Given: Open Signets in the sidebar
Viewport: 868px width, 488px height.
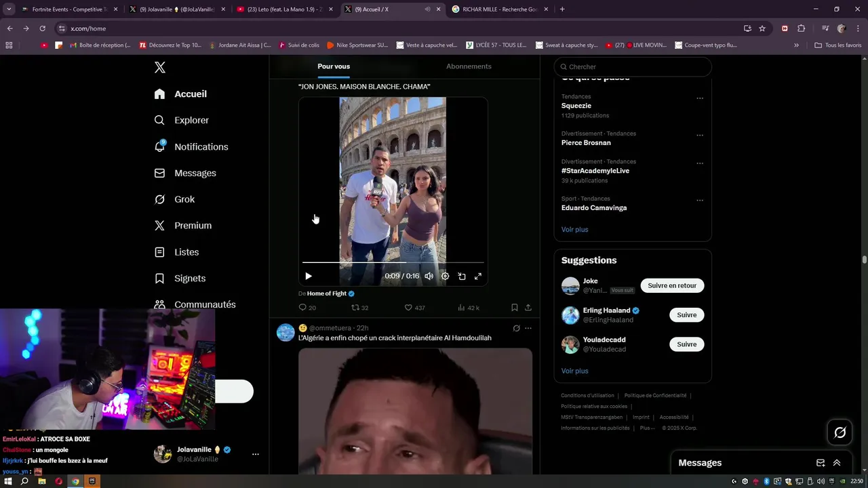Looking at the screenshot, I should tap(180, 279).
